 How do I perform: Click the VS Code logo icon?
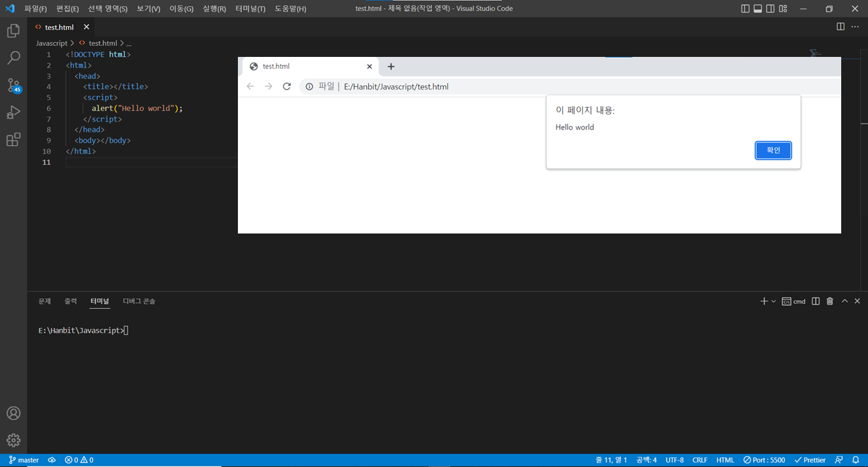point(10,9)
